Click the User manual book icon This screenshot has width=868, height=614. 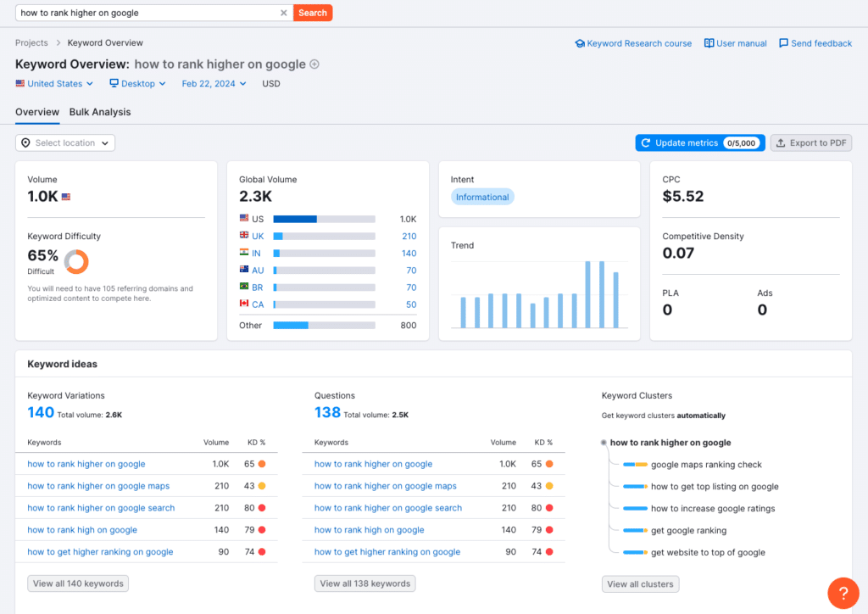coord(709,43)
